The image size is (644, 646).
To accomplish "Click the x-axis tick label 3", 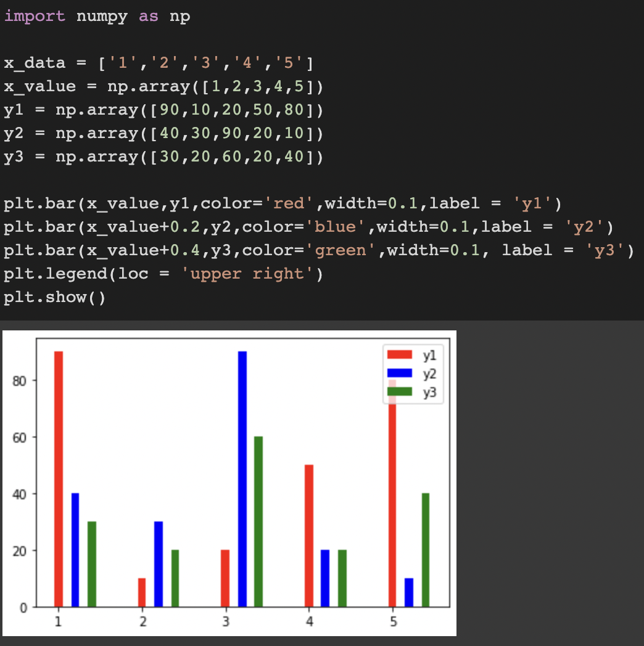I will click(x=226, y=621).
